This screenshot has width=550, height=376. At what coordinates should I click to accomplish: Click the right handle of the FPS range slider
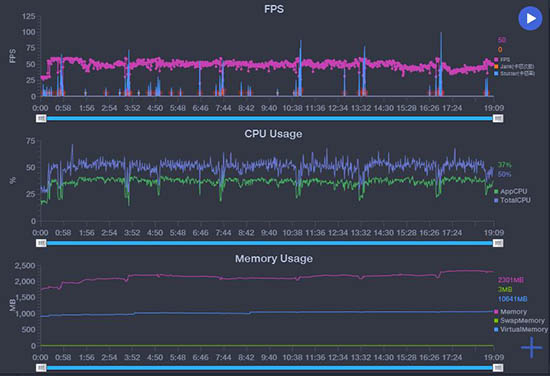(498, 119)
